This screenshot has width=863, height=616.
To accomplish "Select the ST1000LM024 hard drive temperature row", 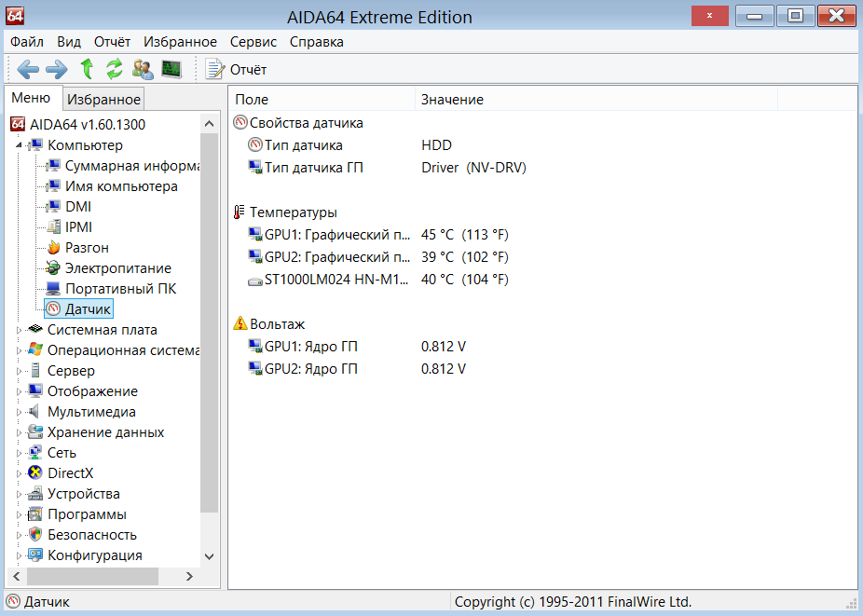I will tap(336, 280).
